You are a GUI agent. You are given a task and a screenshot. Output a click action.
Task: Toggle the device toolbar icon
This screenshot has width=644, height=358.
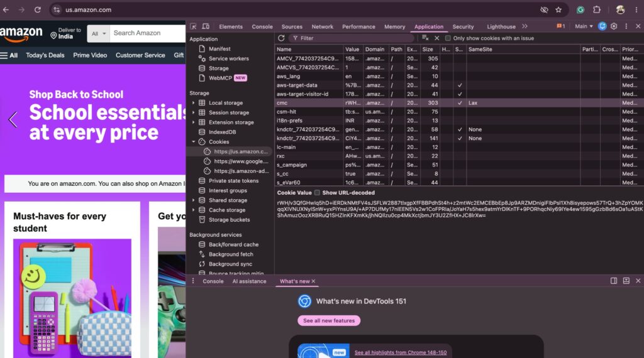[x=206, y=26]
